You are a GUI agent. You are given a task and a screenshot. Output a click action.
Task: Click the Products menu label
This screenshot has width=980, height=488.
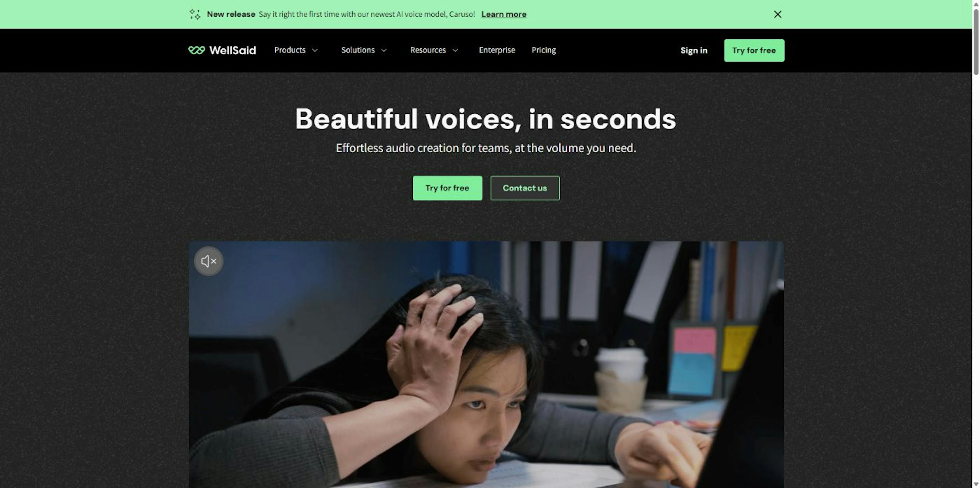point(290,50)
